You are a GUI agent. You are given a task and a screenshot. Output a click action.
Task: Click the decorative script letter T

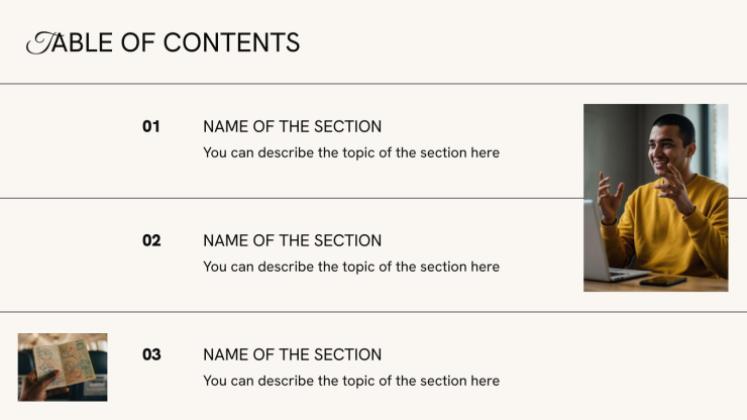pyautogui.click(x=42, y=43)
